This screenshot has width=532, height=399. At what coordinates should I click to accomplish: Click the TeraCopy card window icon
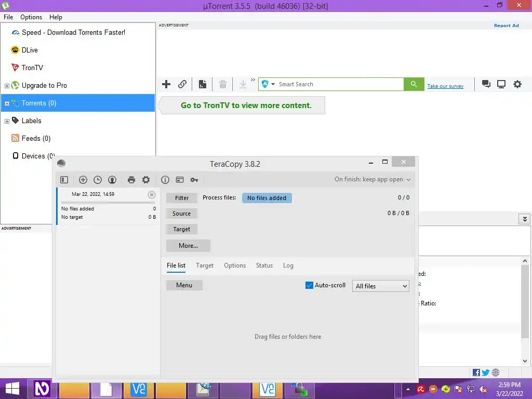(179, 180)
